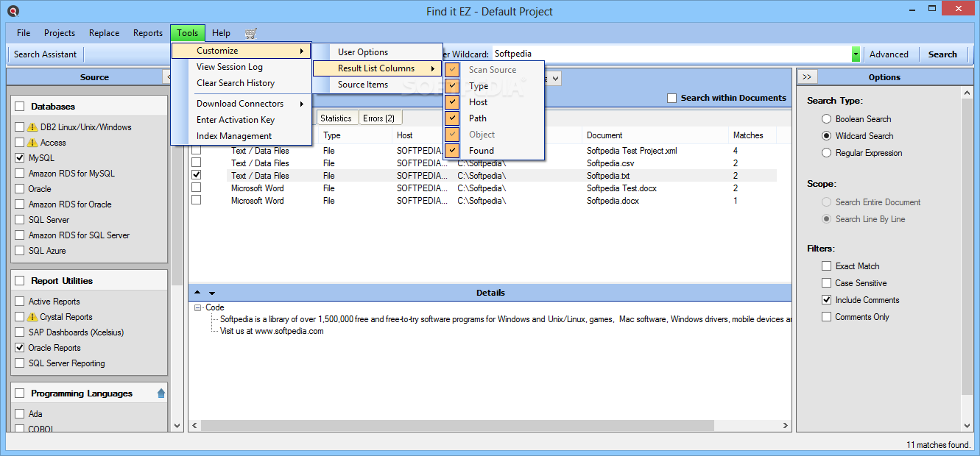The width and height of the screenshot is (980, 456).
Task: Click the up arrow in Details header
Action: click(197, 293)
